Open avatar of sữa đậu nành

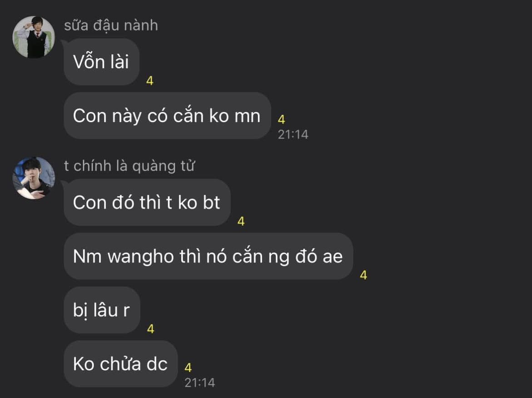pyautogui.click(x=34, y=37)
